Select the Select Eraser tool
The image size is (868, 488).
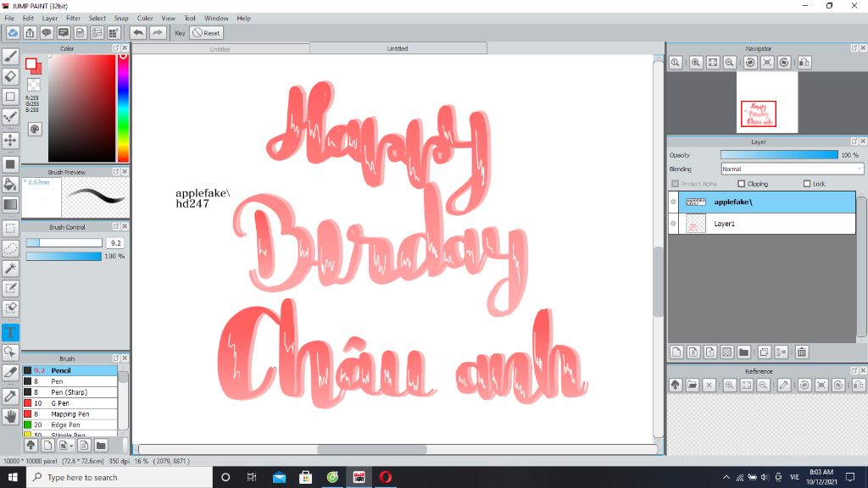tap(10, 308)
